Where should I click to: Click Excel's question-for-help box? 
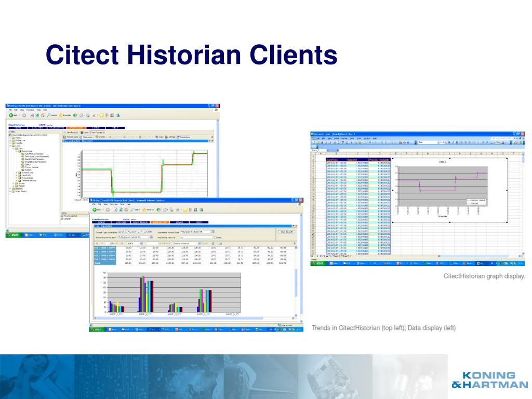point(502,138)
